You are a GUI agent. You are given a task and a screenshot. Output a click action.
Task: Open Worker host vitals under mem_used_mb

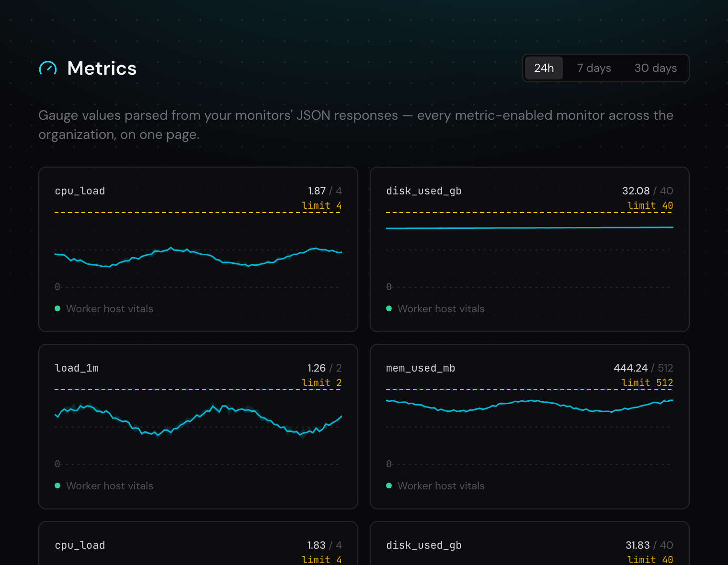point(441,486)
